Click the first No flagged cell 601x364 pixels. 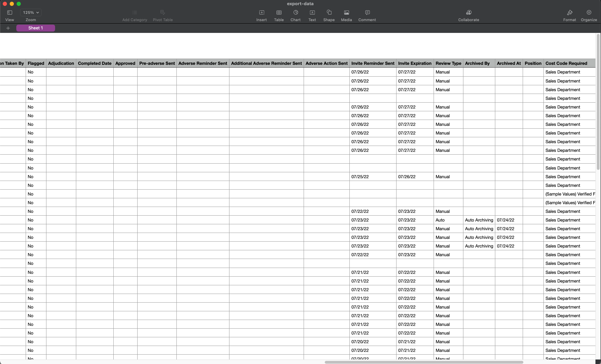click(x=36, y=72)
